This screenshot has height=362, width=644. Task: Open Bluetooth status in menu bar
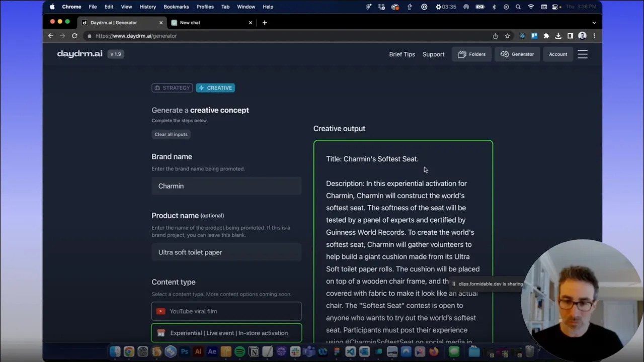(494, 7)
